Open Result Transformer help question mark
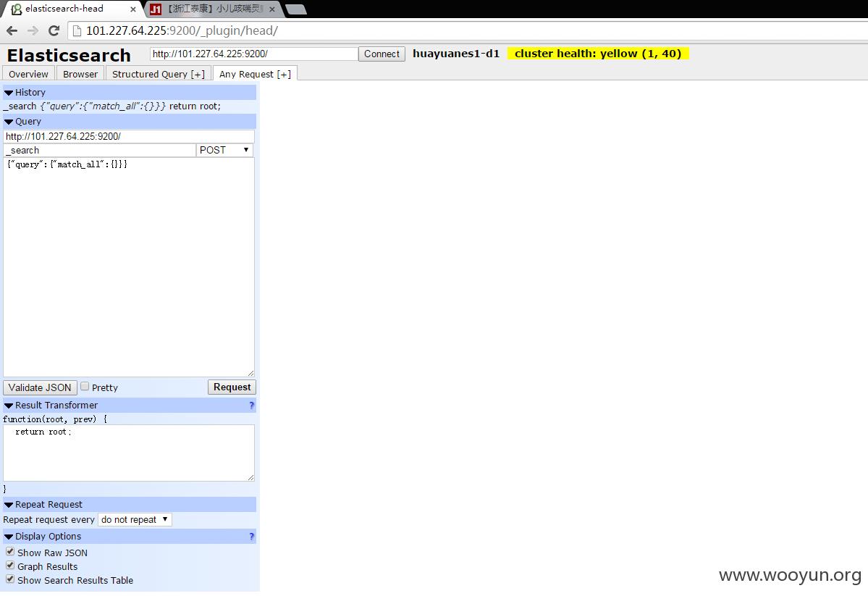 point(251,406)
